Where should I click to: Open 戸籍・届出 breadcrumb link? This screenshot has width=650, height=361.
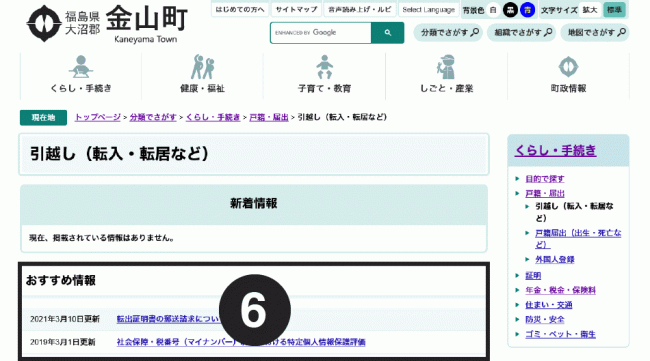pyautogui.click(x=269, y=117)
